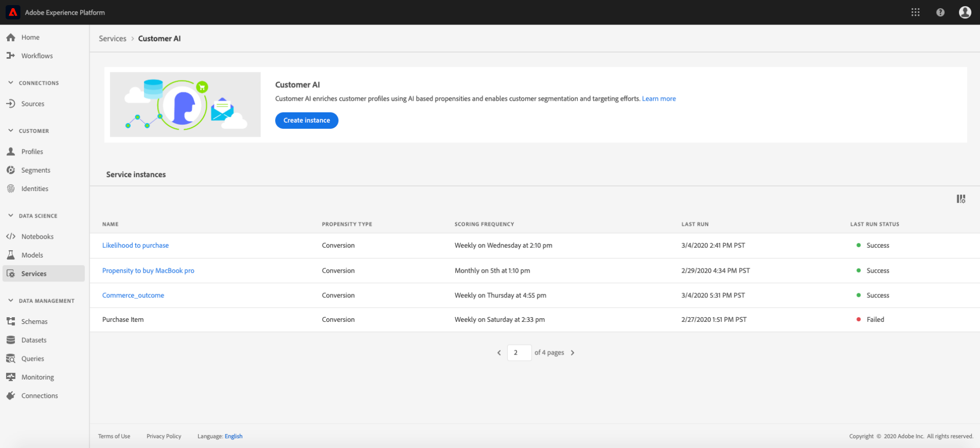
Task: Click the Monitoring screen icon
Action: [11, 377]
